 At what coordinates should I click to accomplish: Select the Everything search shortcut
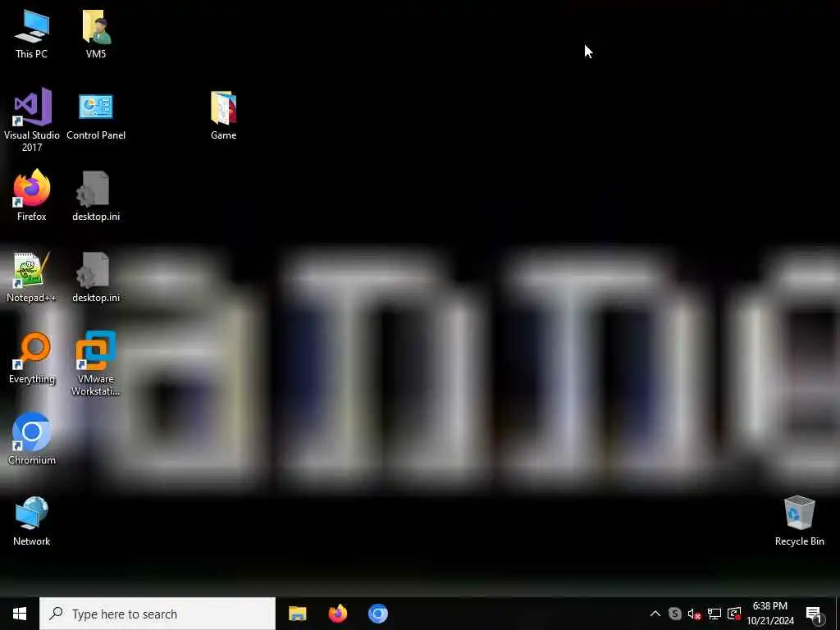(32, 358)
